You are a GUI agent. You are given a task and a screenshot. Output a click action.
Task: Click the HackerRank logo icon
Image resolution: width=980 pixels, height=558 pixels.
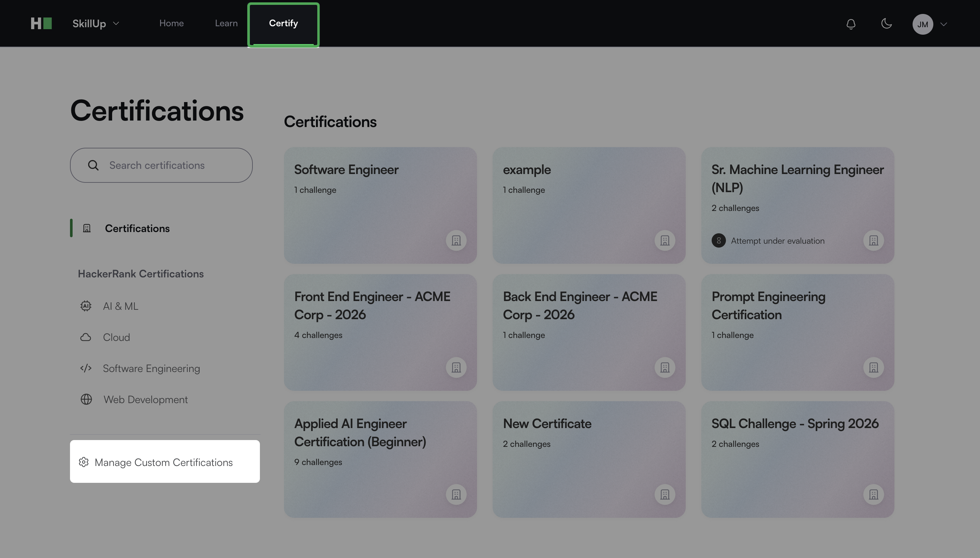click(x=41, y=23)
